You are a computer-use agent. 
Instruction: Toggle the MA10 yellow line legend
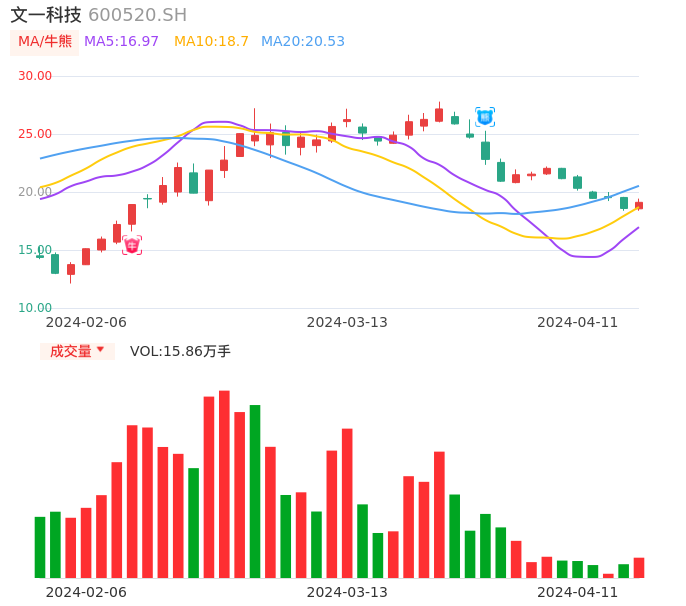(211, 42)
